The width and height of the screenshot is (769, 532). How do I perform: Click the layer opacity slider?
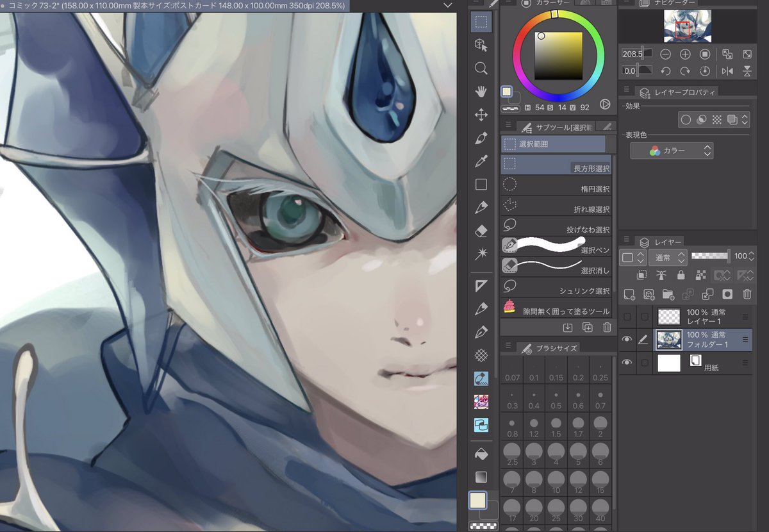(x=711, y=256)
